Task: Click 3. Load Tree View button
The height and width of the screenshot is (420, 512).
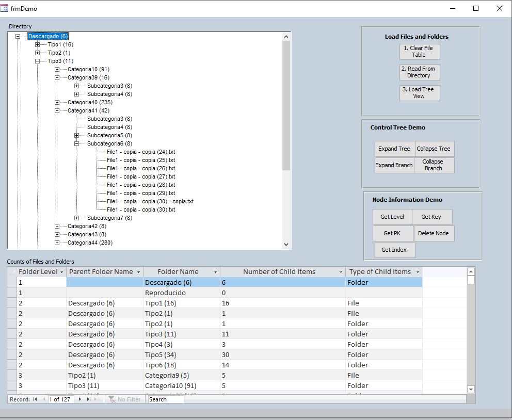Action: pos(420,93)
